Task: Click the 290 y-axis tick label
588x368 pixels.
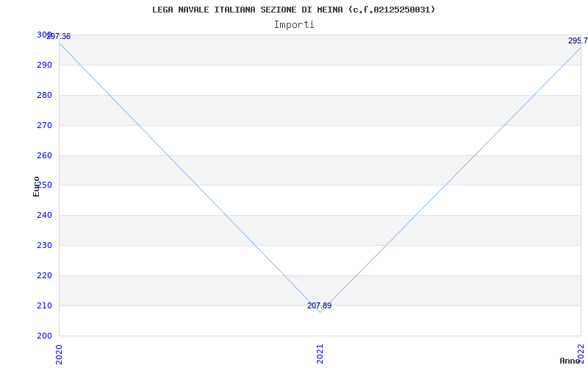Action: (44, 65)
